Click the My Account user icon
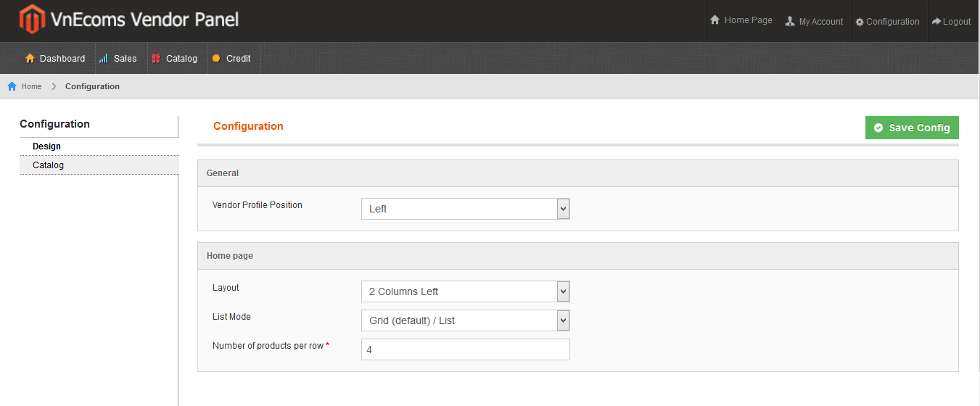 790,22
